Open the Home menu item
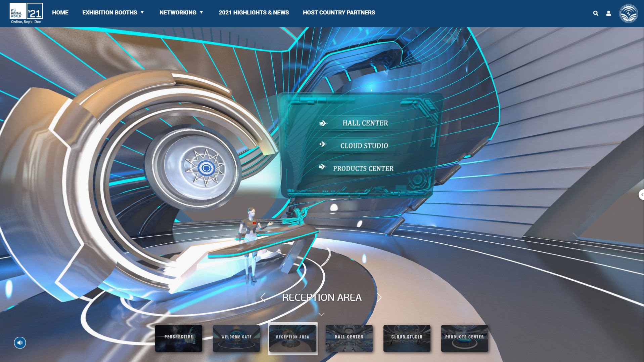 pos(60,12)
